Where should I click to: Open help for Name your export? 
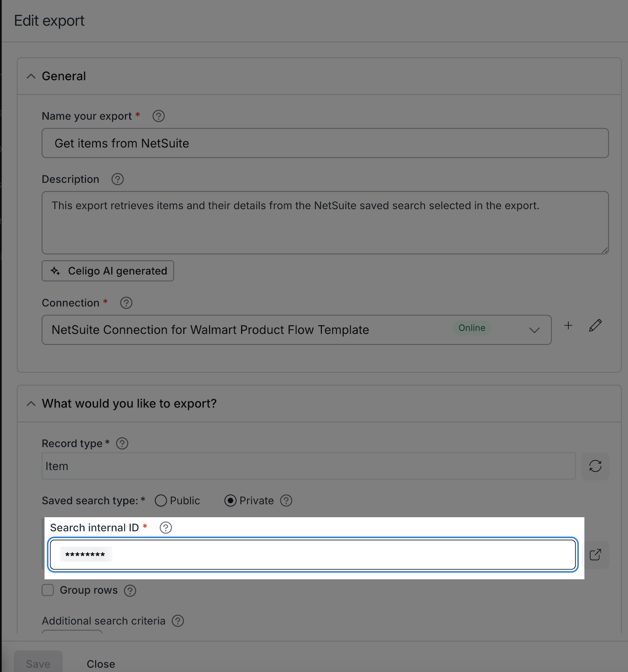159,116
